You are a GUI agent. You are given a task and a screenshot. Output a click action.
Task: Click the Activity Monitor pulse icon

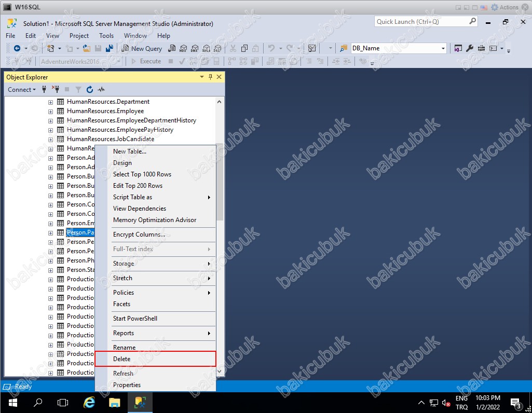click(101, 90)
